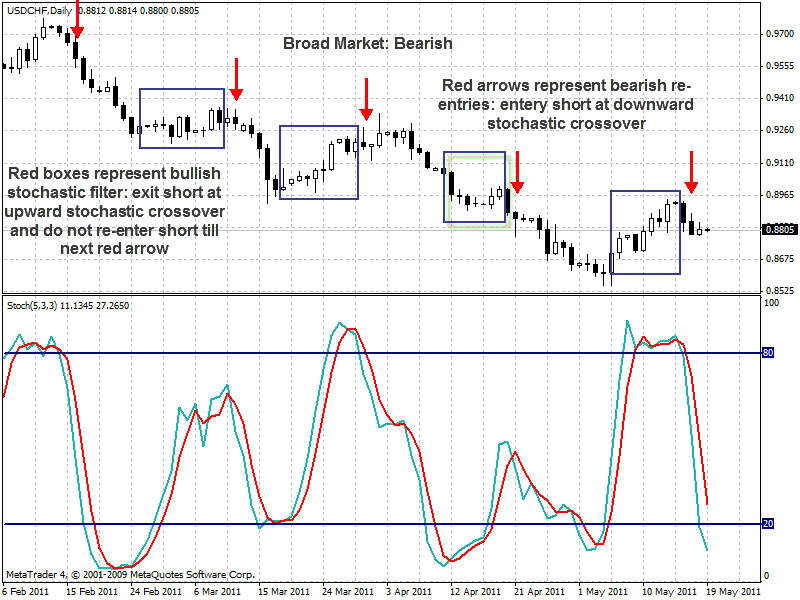This screenshot has width=800, height=600.
Task: Click the 'Broad Market: Bearish' title
Action: [367, 44]
